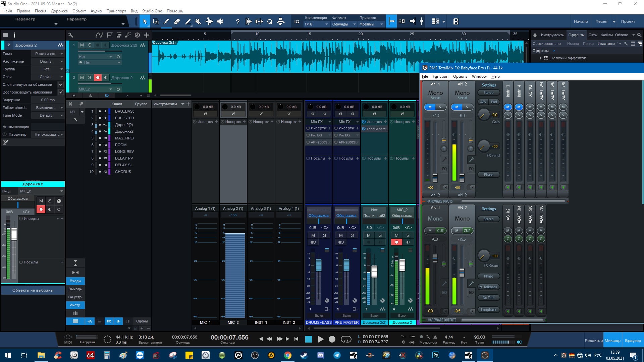Viewport: 644px width, 362px height.
Task: Click the Loopback button in TotalMix
Action: [x=488, y=310]
